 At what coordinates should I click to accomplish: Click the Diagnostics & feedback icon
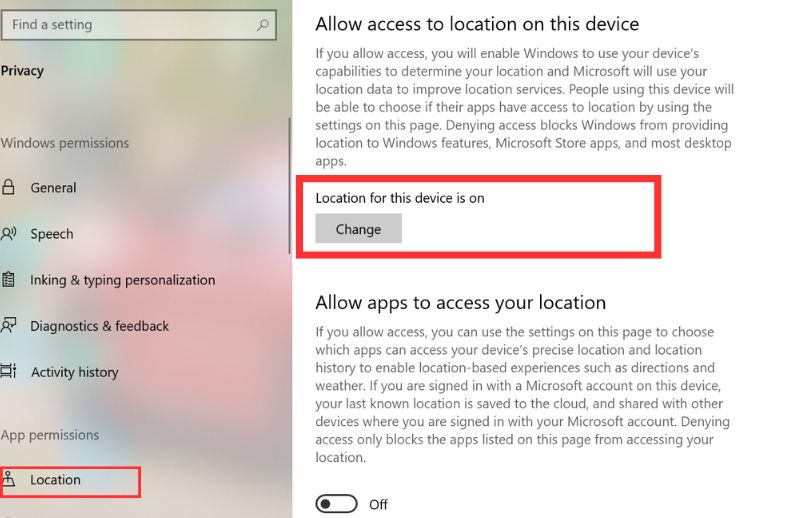click(x=9, y=326)
